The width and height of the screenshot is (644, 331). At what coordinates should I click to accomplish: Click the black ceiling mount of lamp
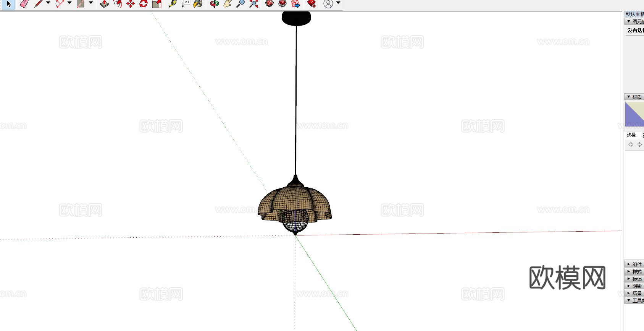click(296, 18)
